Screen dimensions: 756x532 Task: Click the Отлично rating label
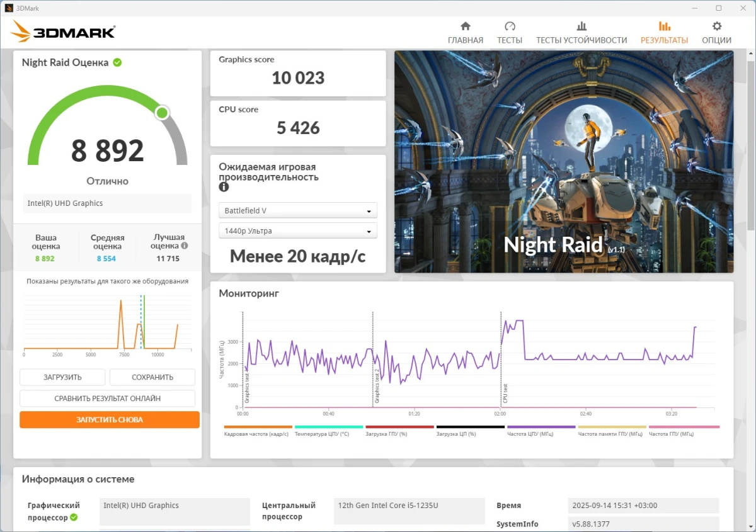pyautogui.click(x=108, y=181)
